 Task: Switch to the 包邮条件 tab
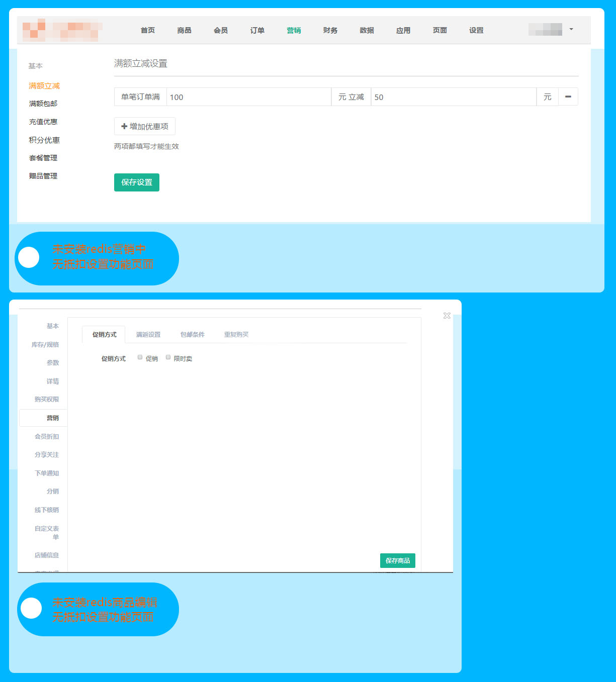[x=193, y=335]
